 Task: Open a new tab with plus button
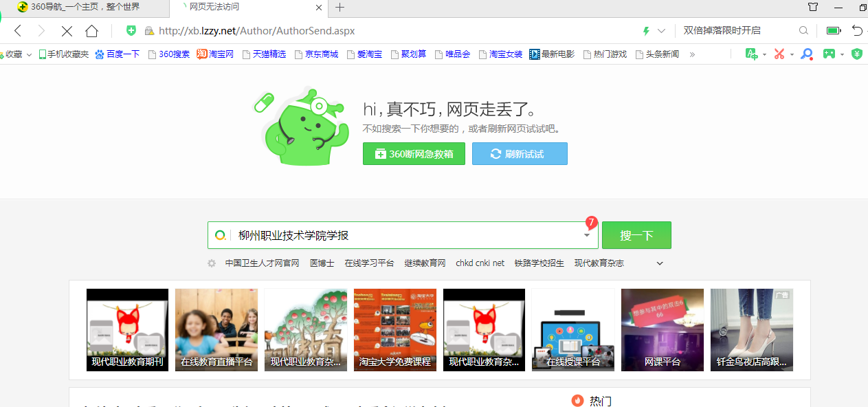point(340,8)
